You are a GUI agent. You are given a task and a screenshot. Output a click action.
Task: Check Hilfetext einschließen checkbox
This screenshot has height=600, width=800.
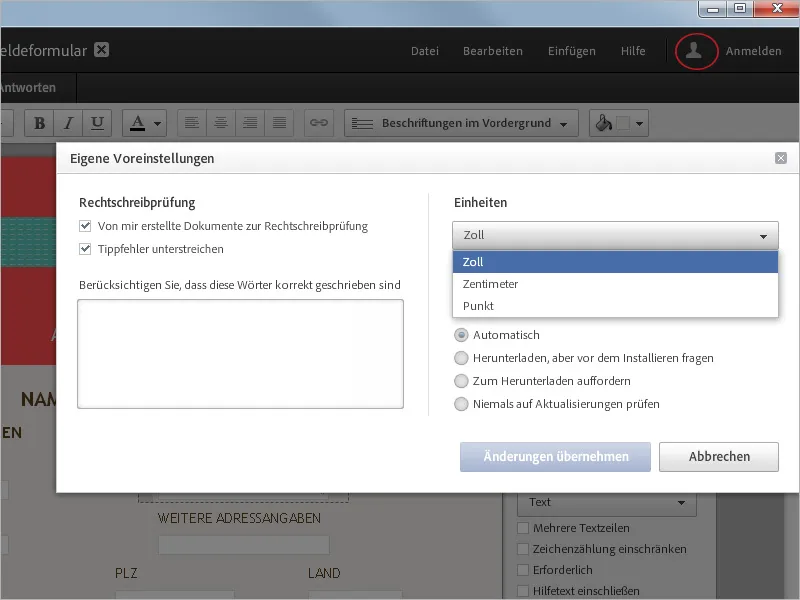click(523, 591)
